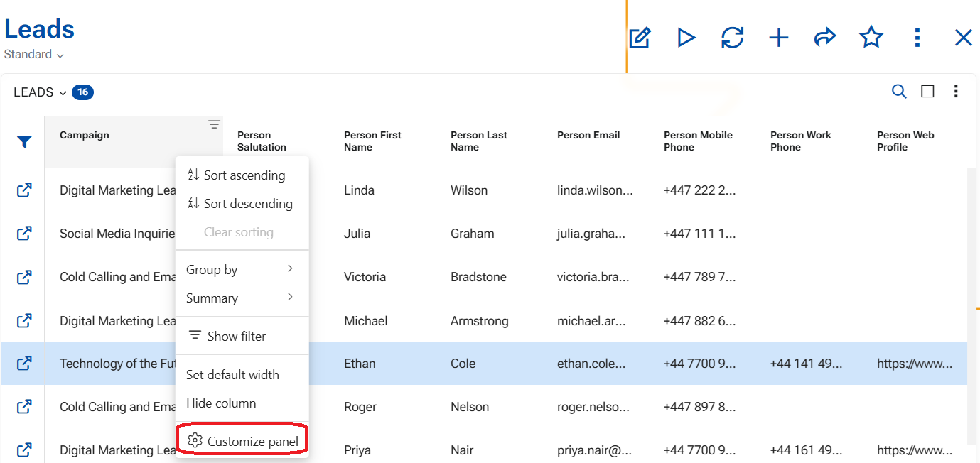
Task: Click the favorite star icon
Action: pyautogui.click(x=871, y=37)
